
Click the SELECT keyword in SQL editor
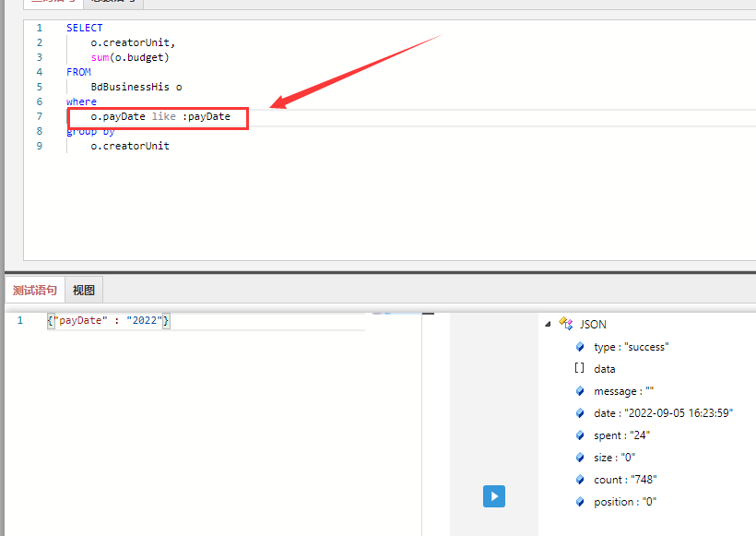click(85, 28)
